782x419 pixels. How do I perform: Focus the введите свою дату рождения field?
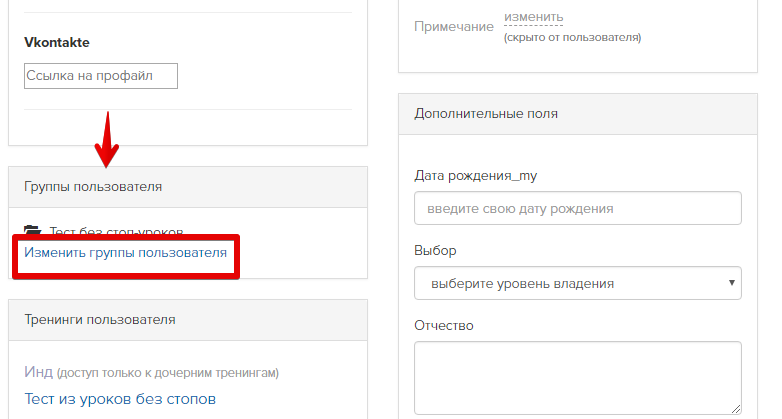pyautogui.click(x=578, y=208)
